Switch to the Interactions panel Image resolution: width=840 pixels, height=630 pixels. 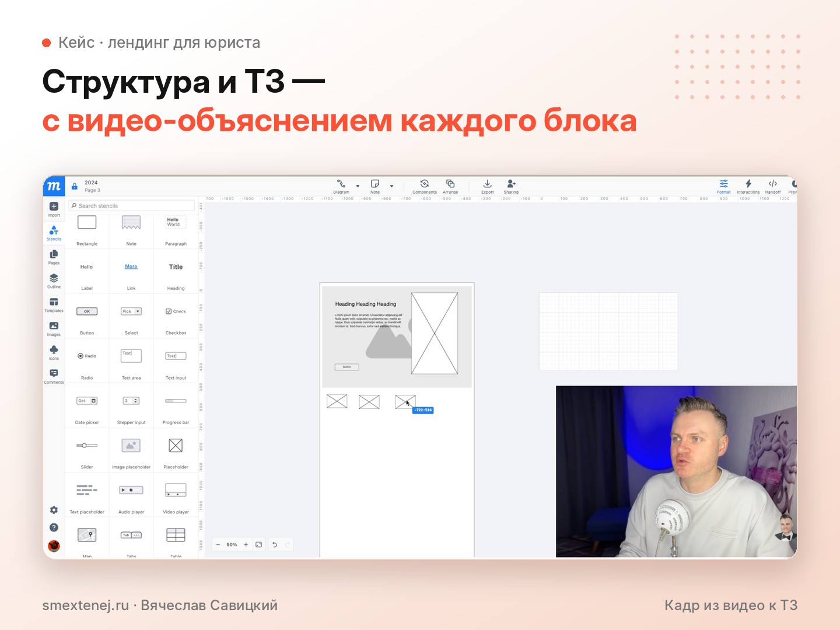748,186
